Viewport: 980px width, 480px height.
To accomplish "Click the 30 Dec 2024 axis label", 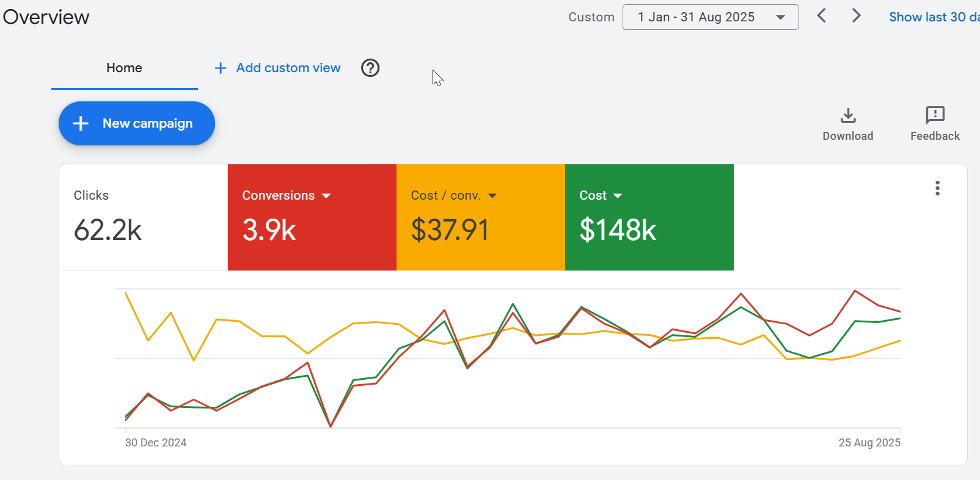I will click(x=156, y=443).
